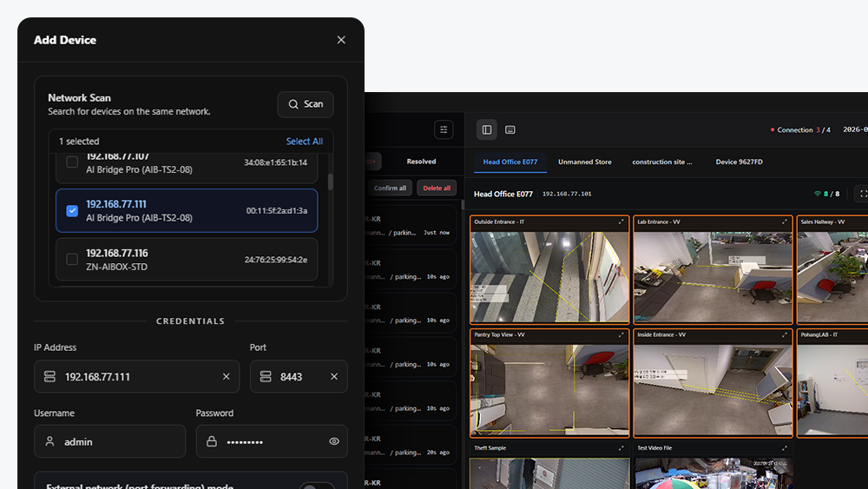868x489 pixels.
Task: Click Delete all events button
Action: click(437, 188)
